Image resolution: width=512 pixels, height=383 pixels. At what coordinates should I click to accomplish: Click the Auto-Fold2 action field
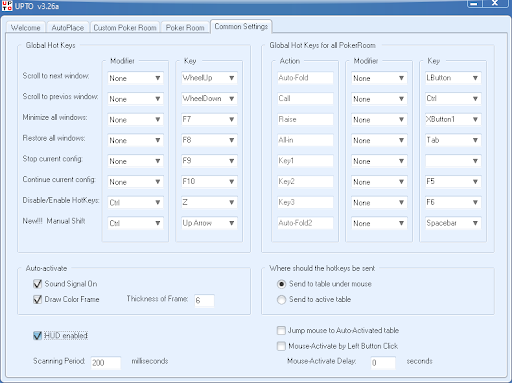(x=305, y=223)
